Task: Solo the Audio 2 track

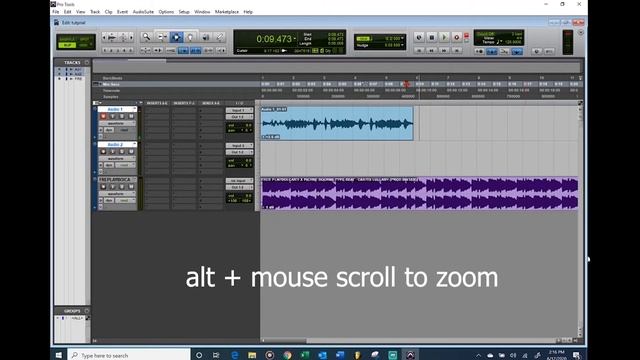Action: (122, 152)
